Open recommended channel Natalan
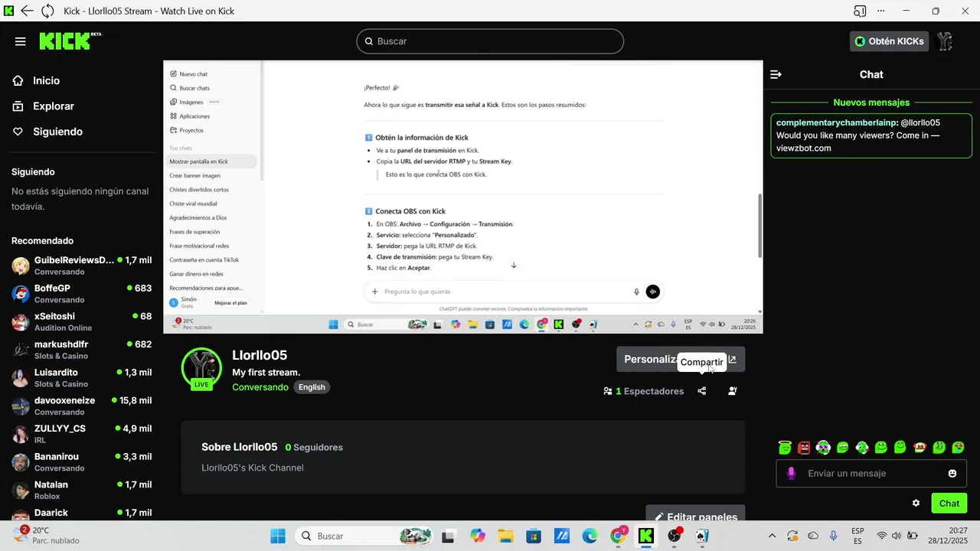Viewport: 980px width, 551px height. (x=81, y=490)
